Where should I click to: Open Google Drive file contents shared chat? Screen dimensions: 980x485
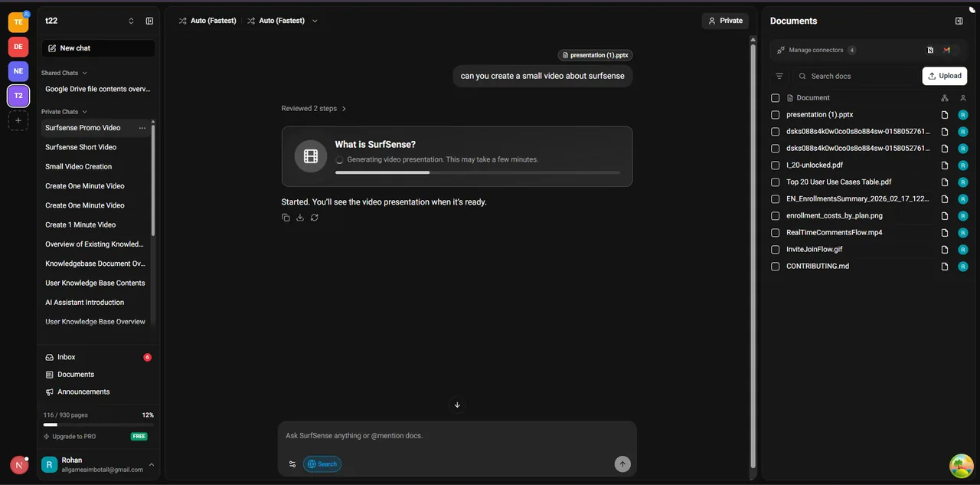(x=98, y=89)
